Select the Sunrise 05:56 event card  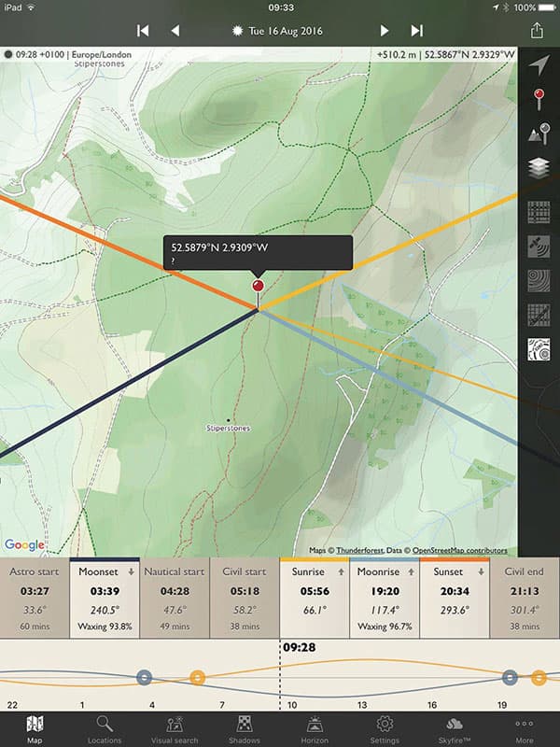[x=315, y=598]
